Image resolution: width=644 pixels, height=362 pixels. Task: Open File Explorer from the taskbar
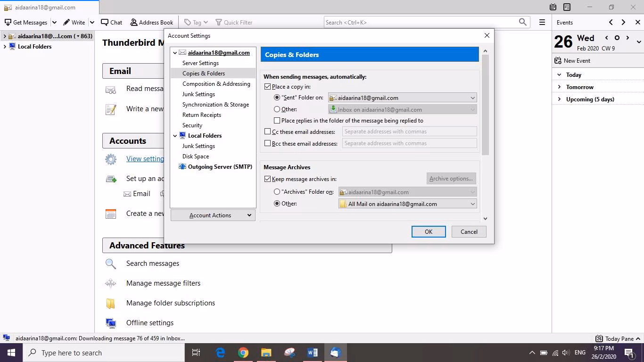(266, 353)
